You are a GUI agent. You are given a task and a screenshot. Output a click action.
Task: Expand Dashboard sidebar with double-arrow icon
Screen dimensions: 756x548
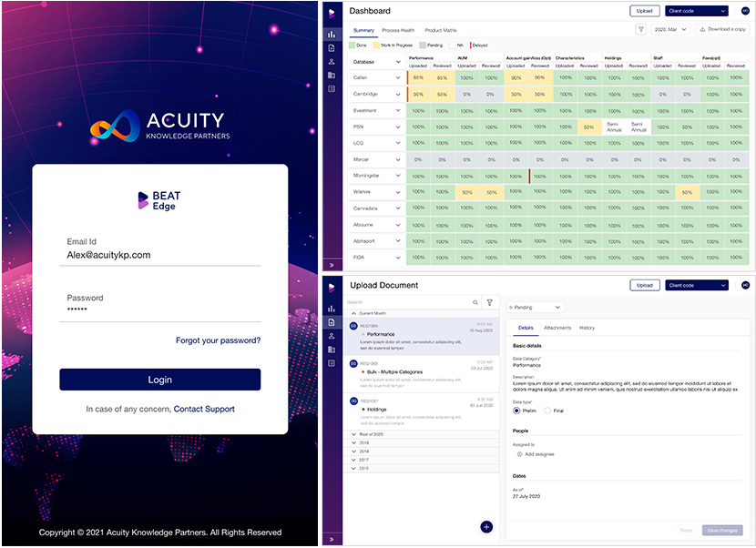point(332,265)
